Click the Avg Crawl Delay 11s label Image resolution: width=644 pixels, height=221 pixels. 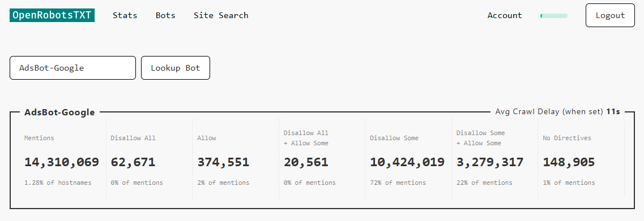[x=557, y=111]
